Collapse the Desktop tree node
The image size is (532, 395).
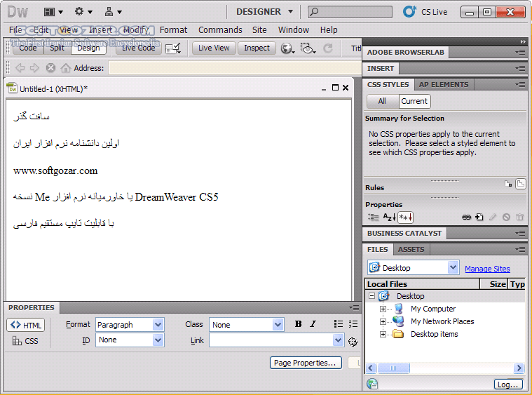[x=372, y=296]
